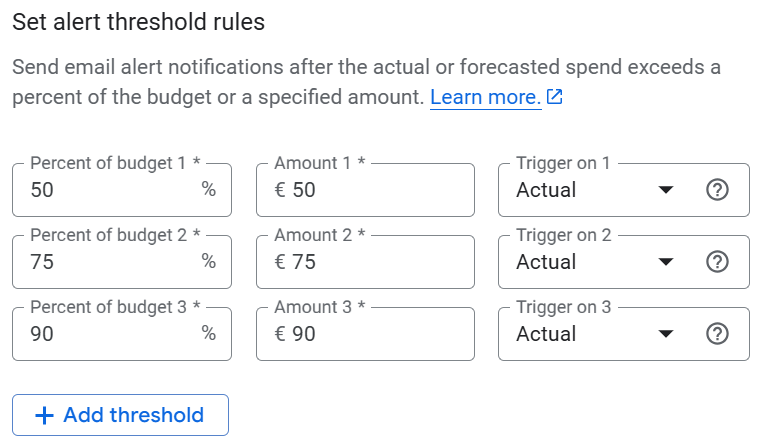Focus the Percent of budget 1 field
The image size is (764, 448).
click(122, 190)
